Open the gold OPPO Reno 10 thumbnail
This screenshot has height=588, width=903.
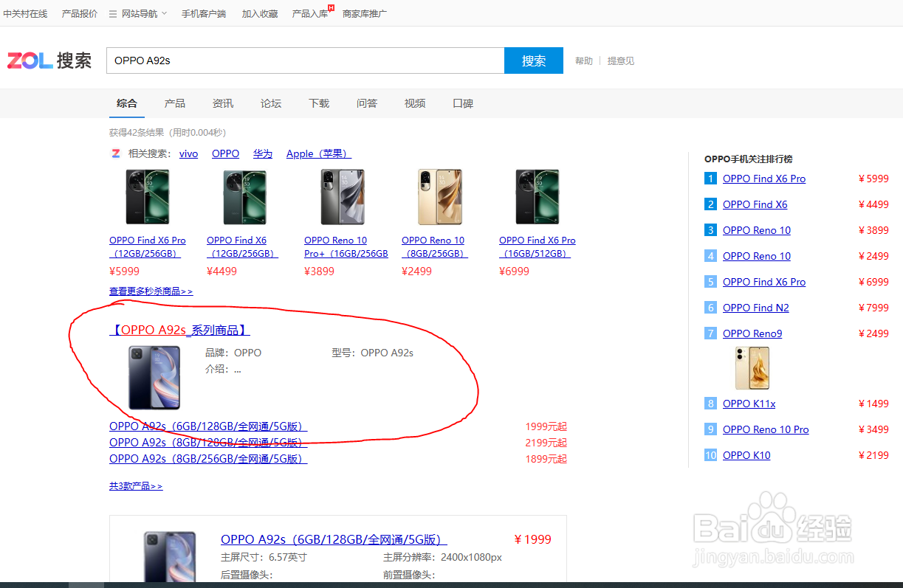click(x=440, y=197)
